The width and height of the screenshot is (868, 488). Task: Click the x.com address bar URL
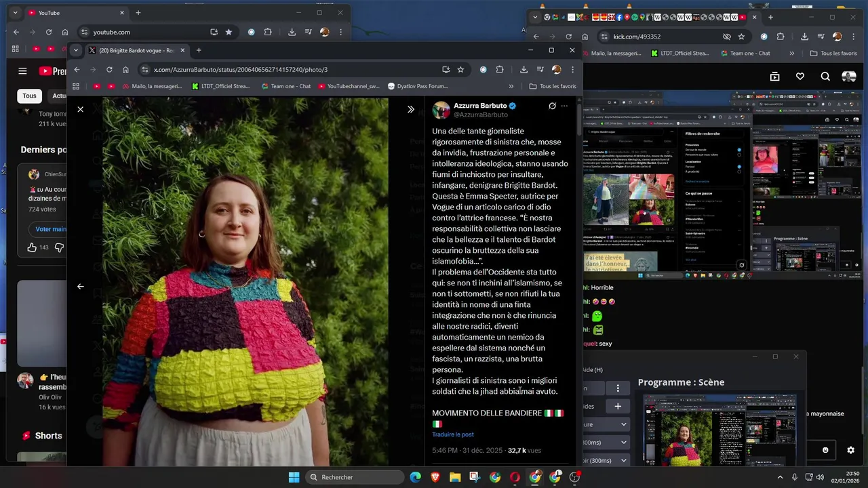(241, 69)
